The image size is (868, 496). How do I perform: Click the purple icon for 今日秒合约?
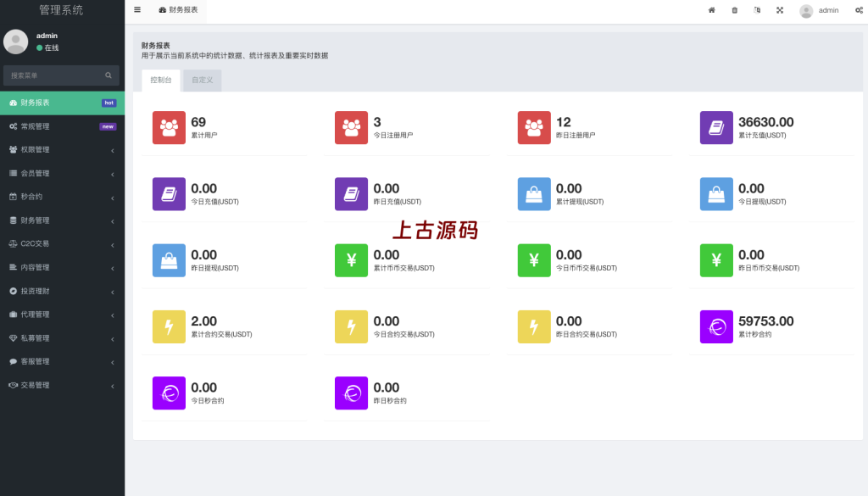click(x=169, y=393)
